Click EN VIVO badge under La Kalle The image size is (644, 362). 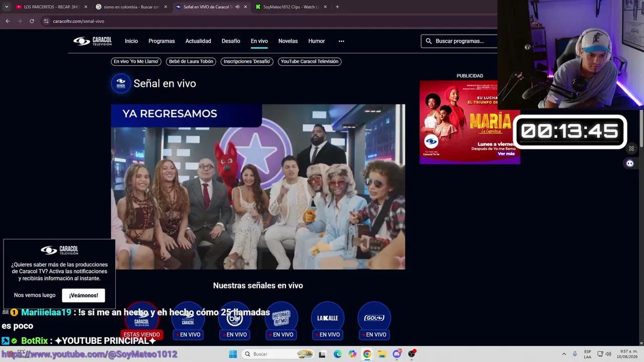[x=328, y=335]
